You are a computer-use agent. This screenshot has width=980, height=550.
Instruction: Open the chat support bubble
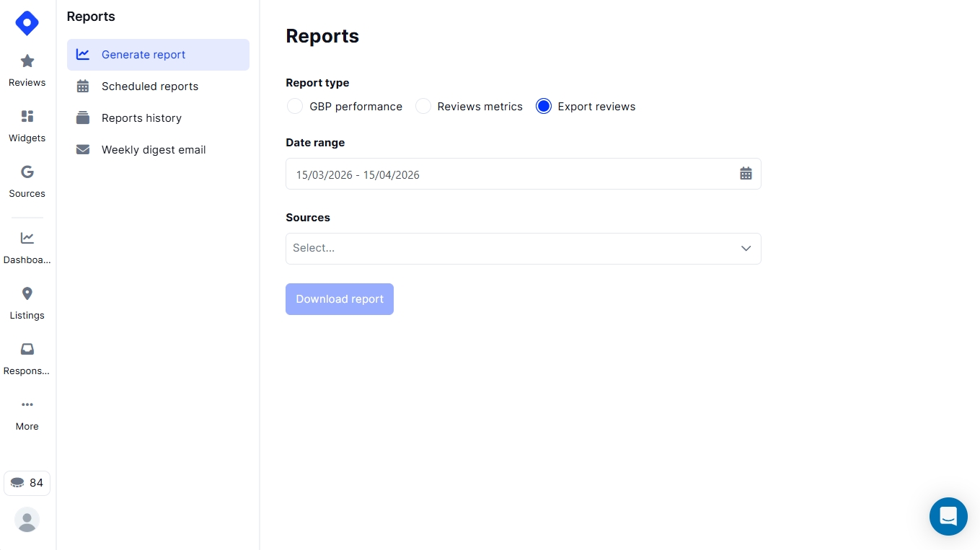[948, 516]
